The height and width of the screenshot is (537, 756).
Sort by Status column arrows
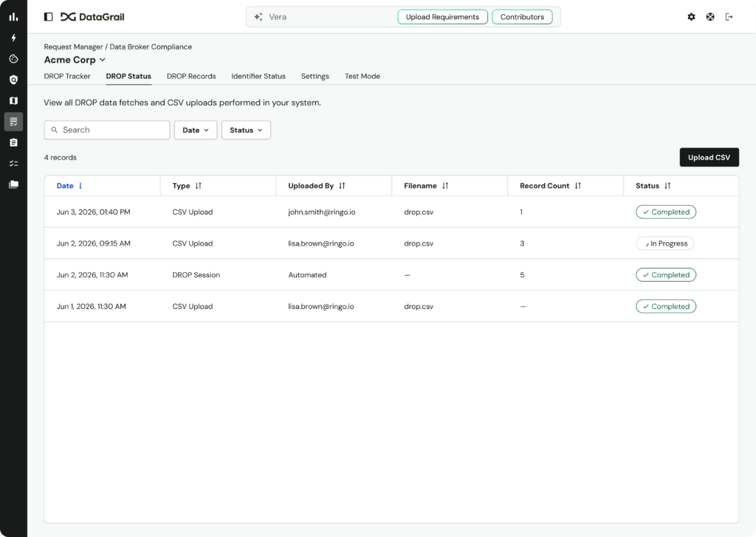click(667, 186)
